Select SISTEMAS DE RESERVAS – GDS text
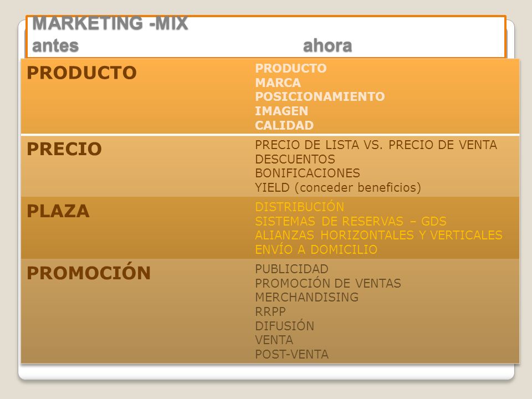The image size is (532, 399). (351, 221)
